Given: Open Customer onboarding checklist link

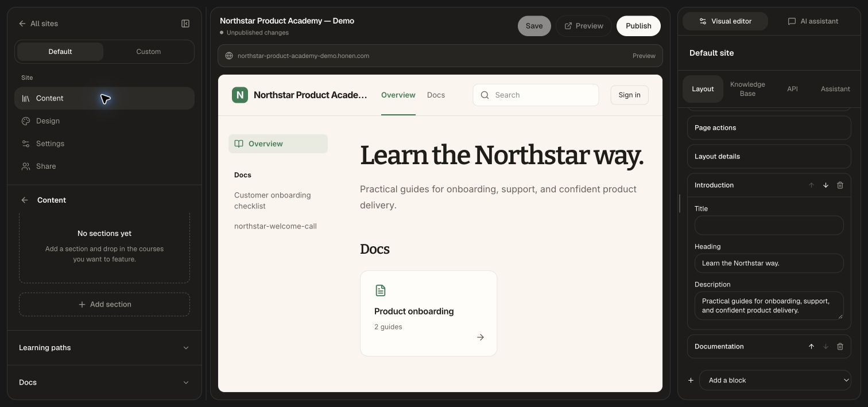Looking at the screenshot, I should tap(272, 200).
